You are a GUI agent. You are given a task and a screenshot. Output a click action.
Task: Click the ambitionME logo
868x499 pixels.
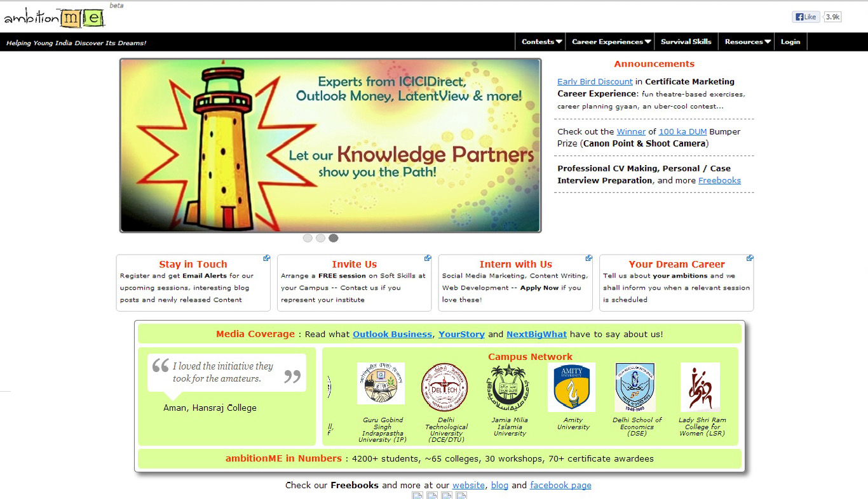[54, 18]
